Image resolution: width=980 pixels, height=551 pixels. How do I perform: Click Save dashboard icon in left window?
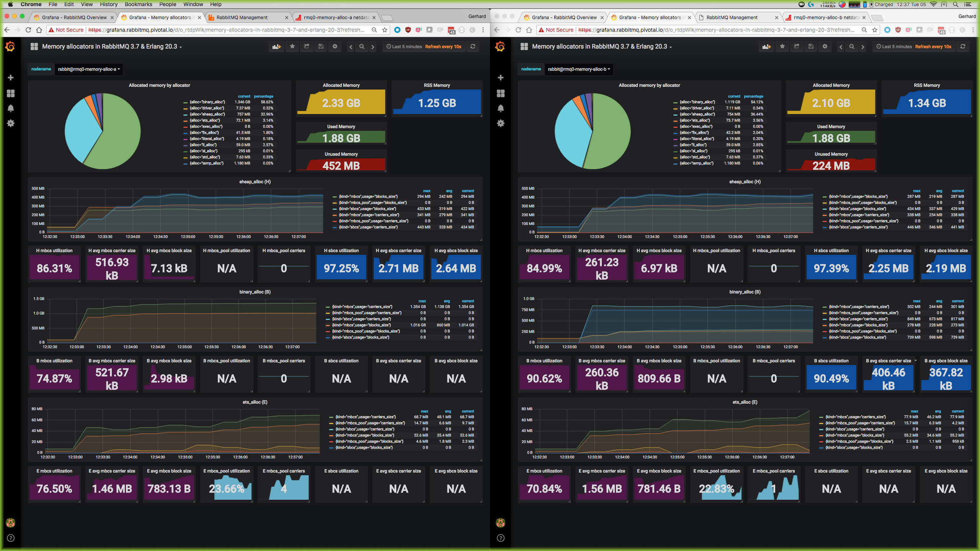[x=321, y=47]
